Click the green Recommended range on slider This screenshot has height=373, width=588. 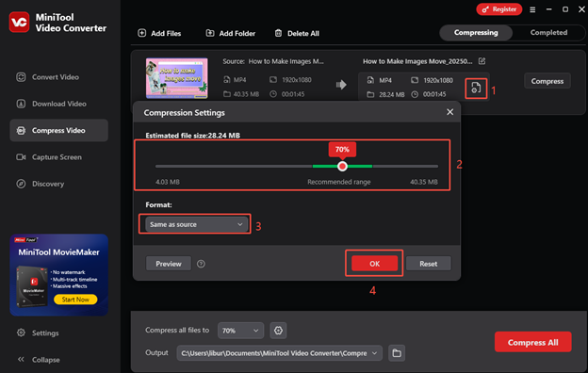tap(342, 166)
